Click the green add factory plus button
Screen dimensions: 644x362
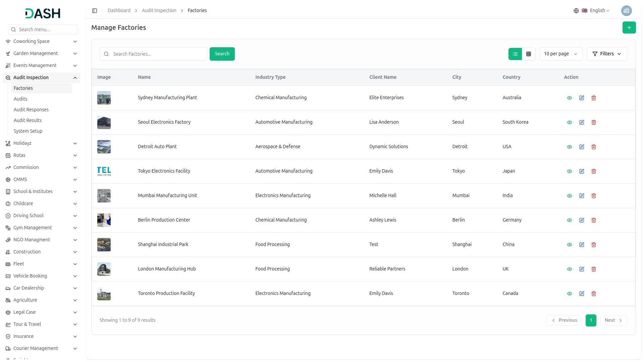point(629,27)
